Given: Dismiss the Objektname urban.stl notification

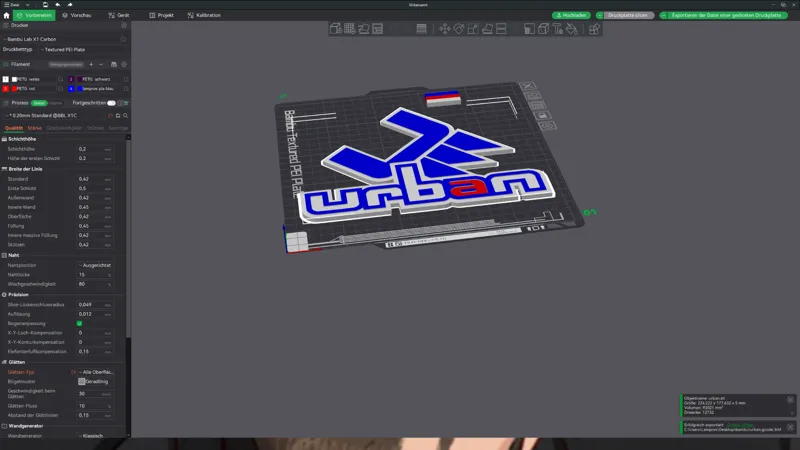Looking at the screenshot, I should tap(790, 400).
